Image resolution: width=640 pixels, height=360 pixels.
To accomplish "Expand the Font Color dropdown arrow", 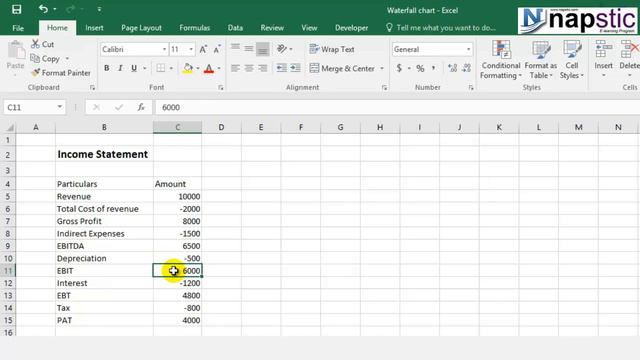I will 219,68.
